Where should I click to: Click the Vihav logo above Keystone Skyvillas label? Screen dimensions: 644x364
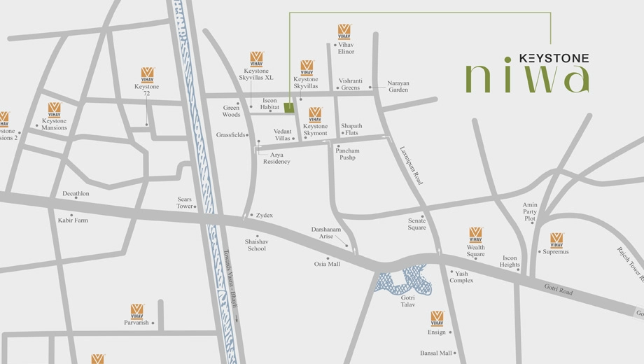tap(307, 68)
